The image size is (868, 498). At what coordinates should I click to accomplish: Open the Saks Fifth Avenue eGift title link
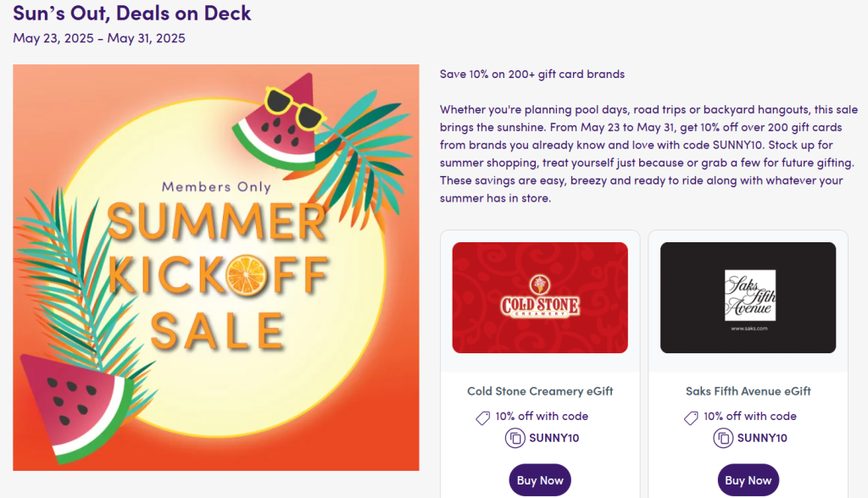748,391
